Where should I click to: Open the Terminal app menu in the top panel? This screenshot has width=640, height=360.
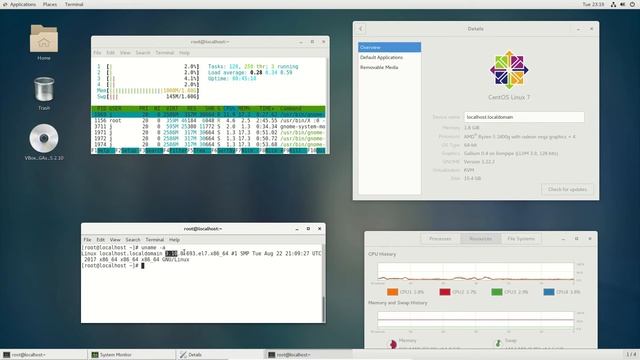click(74, 4)
